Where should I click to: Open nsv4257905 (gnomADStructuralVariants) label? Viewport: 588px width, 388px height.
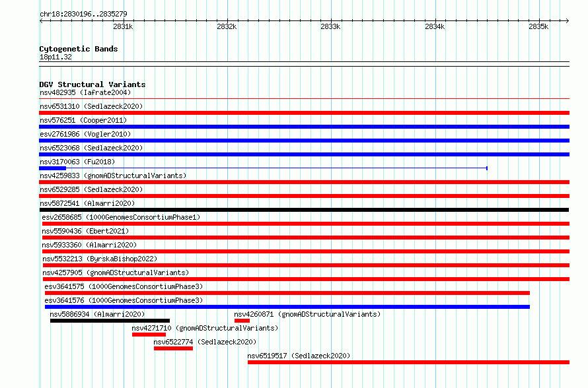(x=116, y=273)
